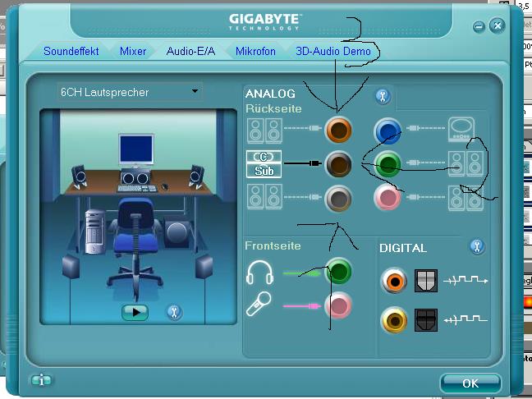Select the pink rear analog jack

click(x=388, y=198)
